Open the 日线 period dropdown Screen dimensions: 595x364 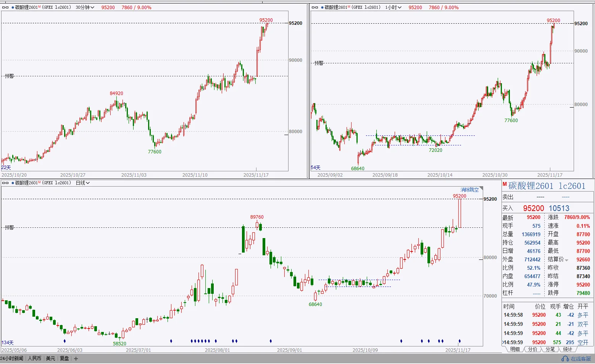(82, 183)
